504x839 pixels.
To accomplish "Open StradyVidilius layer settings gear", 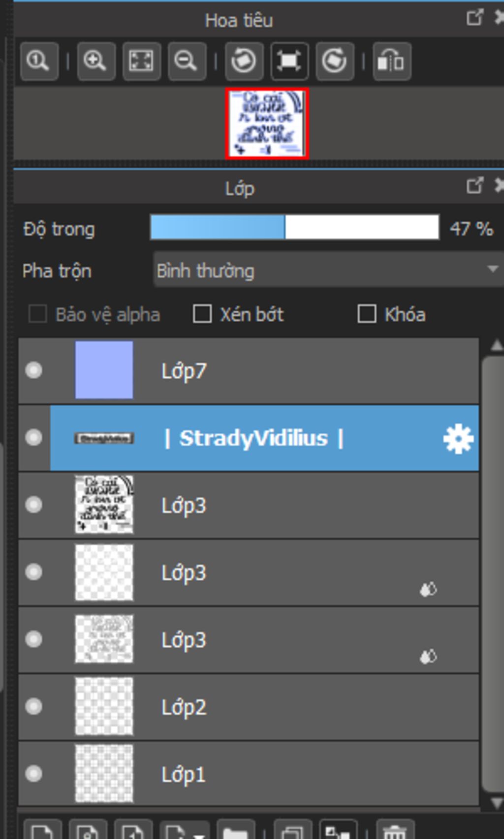I will (x=458, y=438).
